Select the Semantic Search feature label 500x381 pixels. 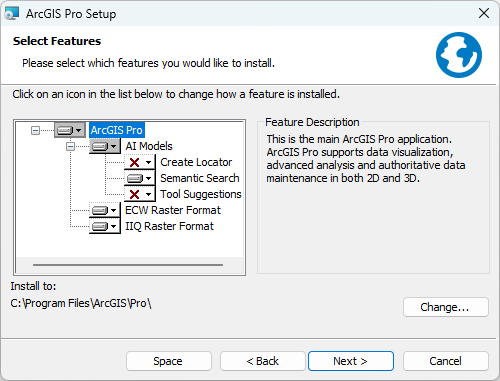point(200,178)
